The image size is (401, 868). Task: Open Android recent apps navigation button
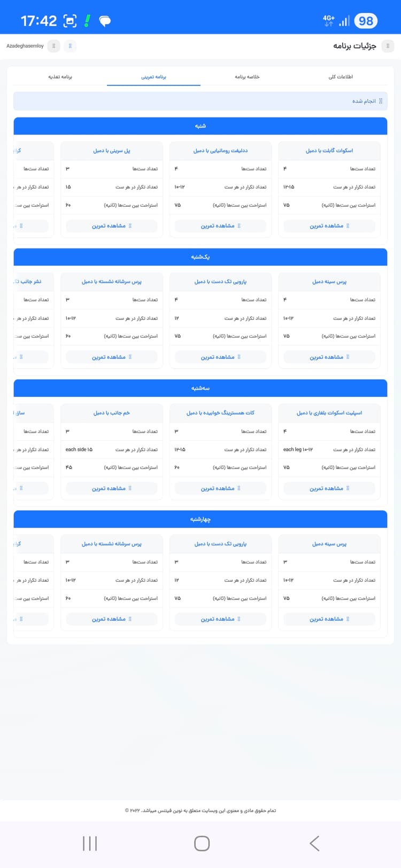[90, 843]
